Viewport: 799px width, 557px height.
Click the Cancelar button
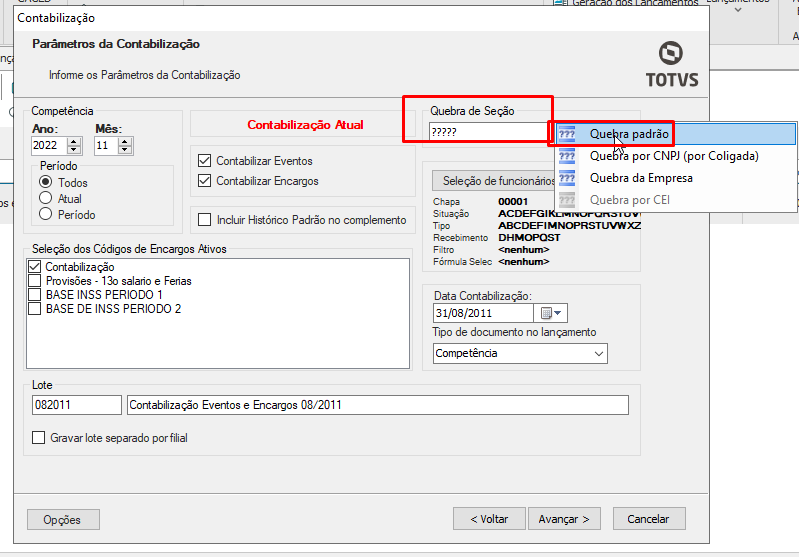pos(649,519)
